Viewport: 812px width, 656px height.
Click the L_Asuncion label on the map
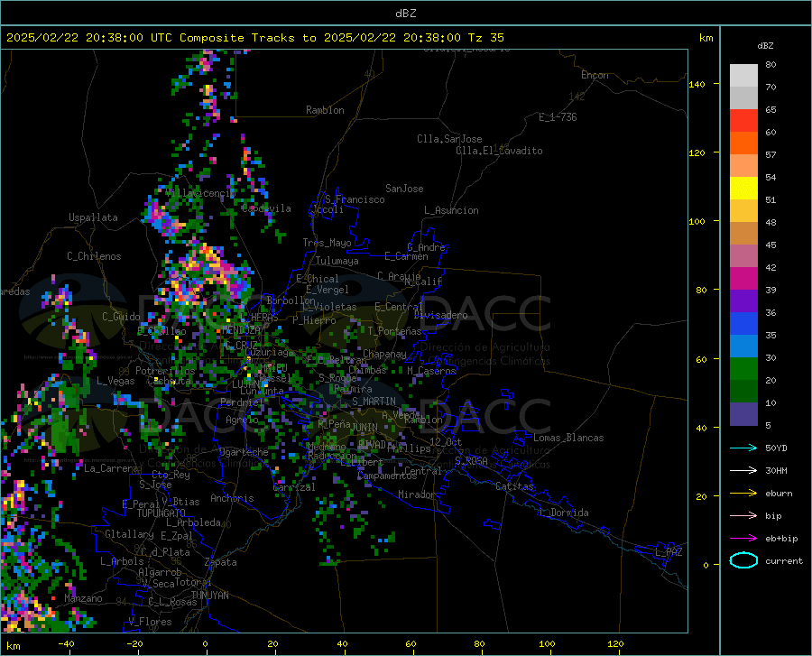pyautogui.click(x=451, y=210)
